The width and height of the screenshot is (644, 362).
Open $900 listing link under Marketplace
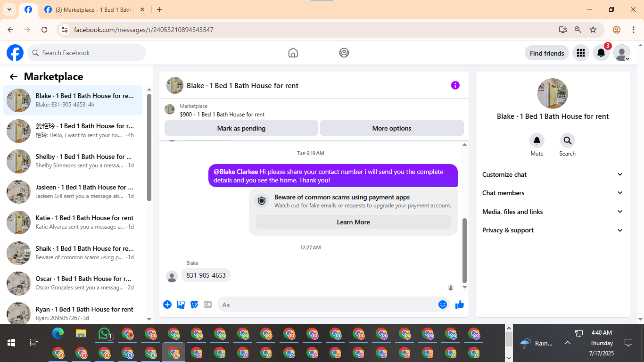(222, 115)
